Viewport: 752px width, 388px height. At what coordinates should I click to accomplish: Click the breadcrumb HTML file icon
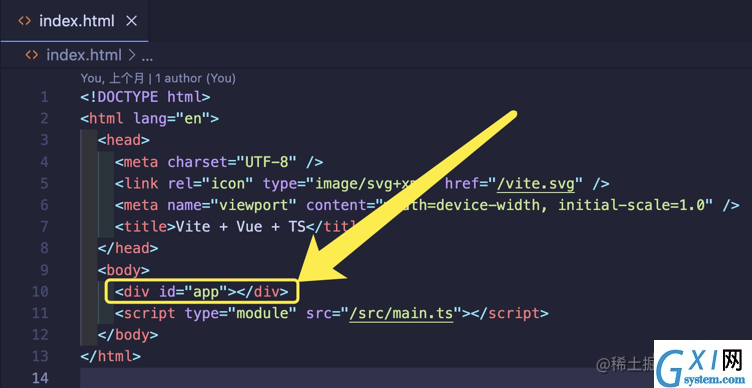tap(32, 55)
